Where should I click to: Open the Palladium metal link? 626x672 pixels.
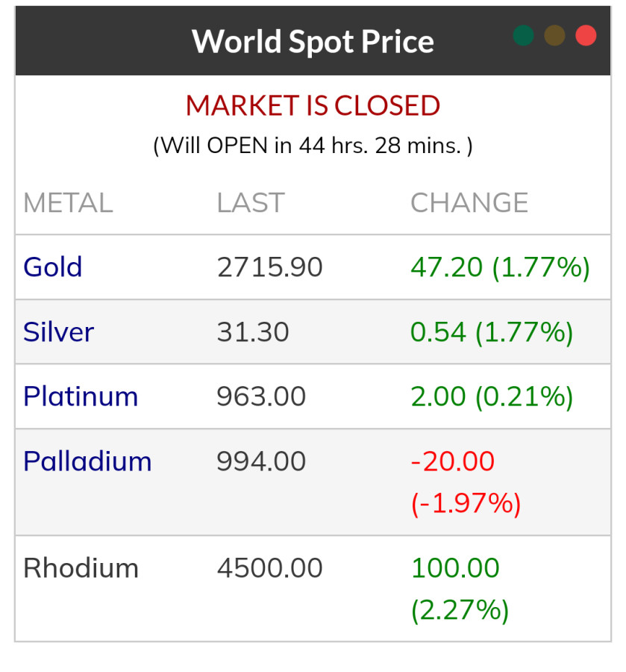click(87, 461)
